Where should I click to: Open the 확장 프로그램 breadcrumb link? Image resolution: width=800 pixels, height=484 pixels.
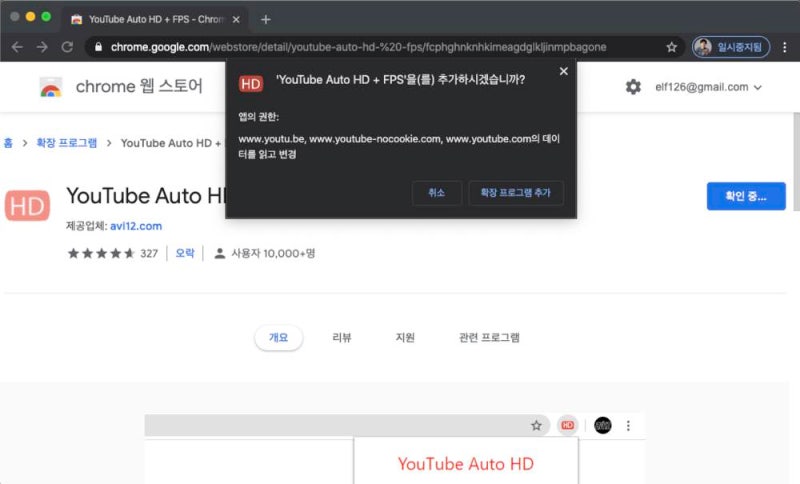(66, 143)
